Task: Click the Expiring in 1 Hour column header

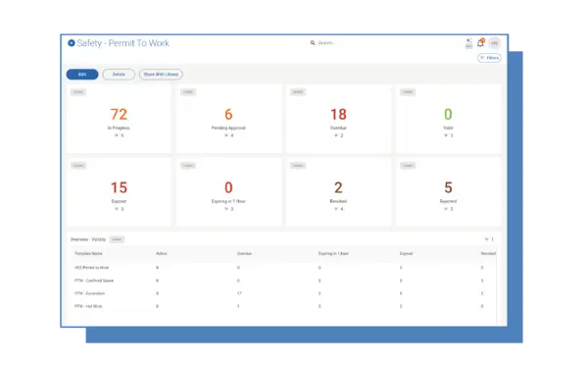Action: pos(333,254)
